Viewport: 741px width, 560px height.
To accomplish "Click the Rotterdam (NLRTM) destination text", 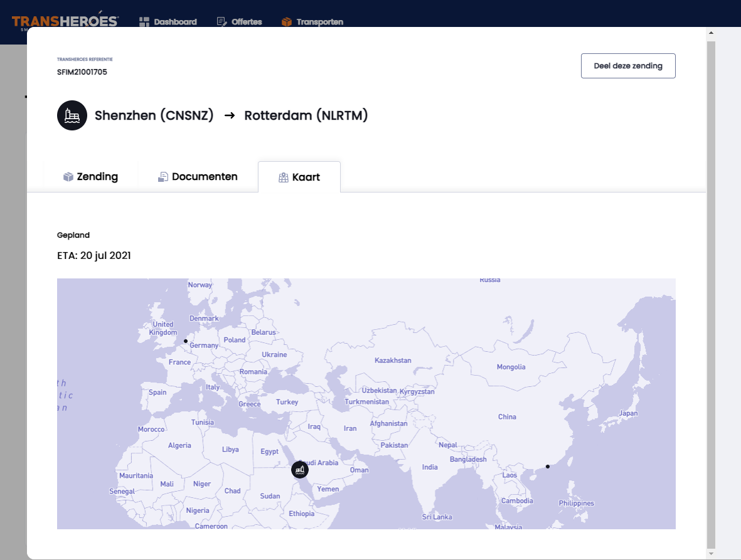I will click(306, 115).
